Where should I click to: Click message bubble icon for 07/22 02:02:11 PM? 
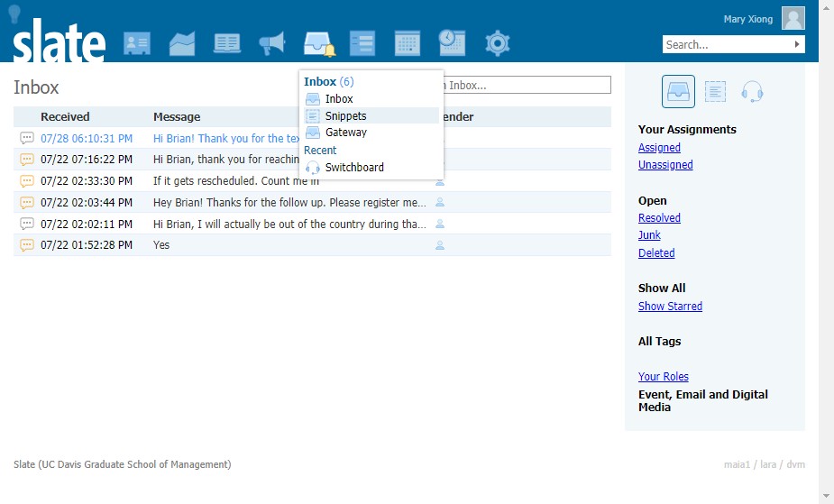26,224
